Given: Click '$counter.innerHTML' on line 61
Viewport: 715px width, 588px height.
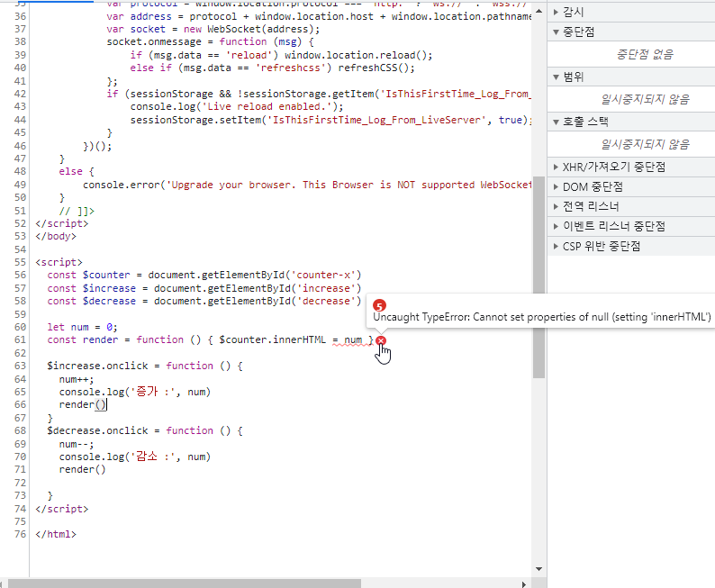Looking at the screenshot, I should coord(273,340).
